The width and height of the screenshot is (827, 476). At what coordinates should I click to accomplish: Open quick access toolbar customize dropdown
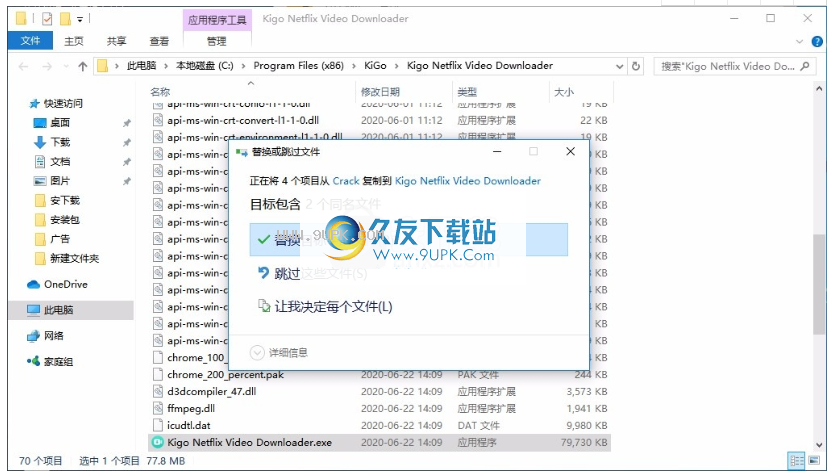tap(80, 20)
